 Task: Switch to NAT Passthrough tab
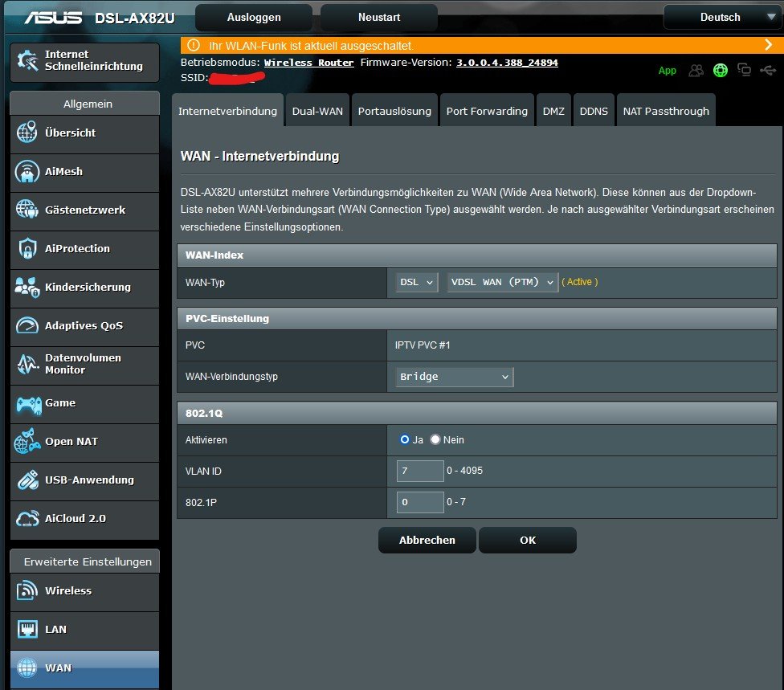(666, 111)
